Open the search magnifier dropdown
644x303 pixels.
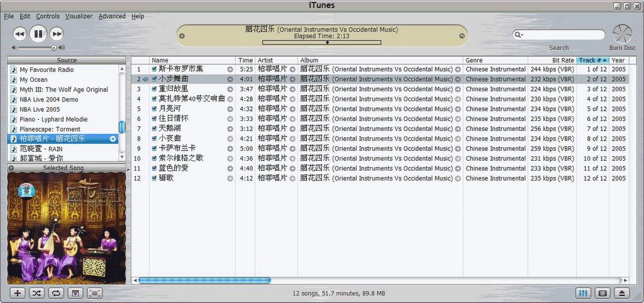pos(519,35)
